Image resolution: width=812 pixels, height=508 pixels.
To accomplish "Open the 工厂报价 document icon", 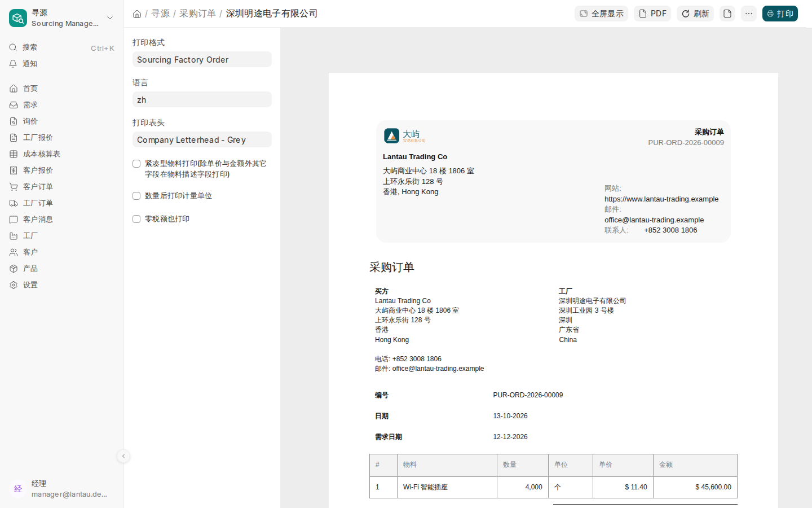I will pyautogui.click(x=14, y=138).
